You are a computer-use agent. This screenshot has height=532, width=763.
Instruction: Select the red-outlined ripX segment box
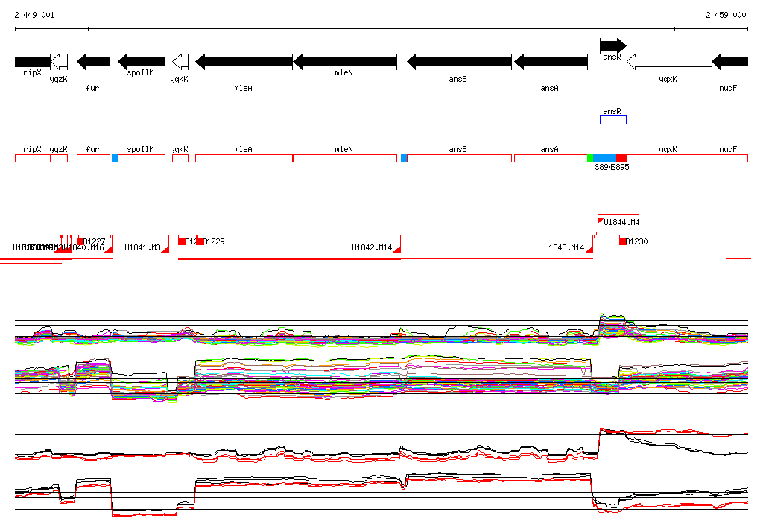(x=33, y=158)
